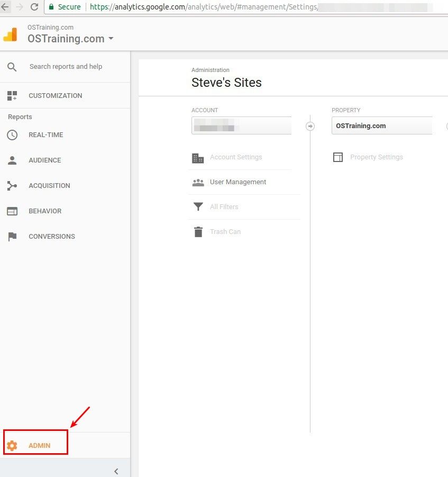Focus the Search reports and help field
This screenshot has width=448, height=477.
coord(66,67)
